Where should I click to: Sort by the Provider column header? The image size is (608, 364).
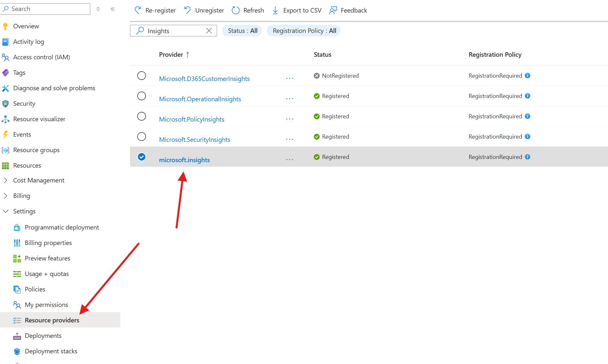coord(174,54)
